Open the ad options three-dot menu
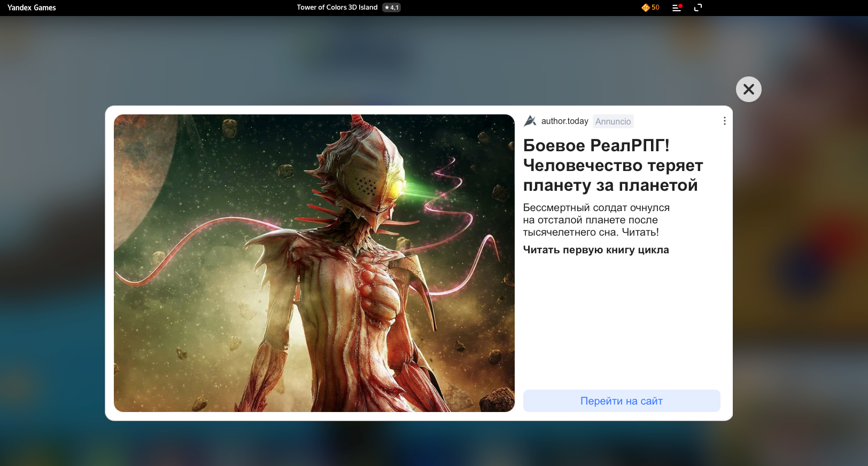This screenshot has width=868, height=466. pyautogui.click(x=724, y=121)
